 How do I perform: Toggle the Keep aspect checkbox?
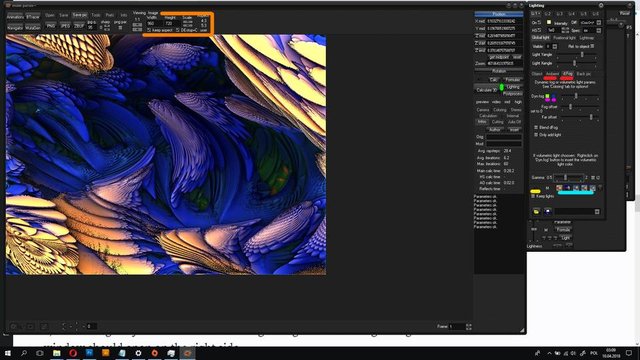(x=149, y=30)
